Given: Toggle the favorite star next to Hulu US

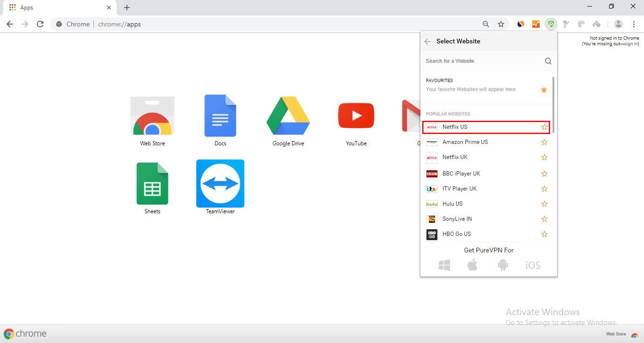Looking at the screenshot, I should point(544,203).
